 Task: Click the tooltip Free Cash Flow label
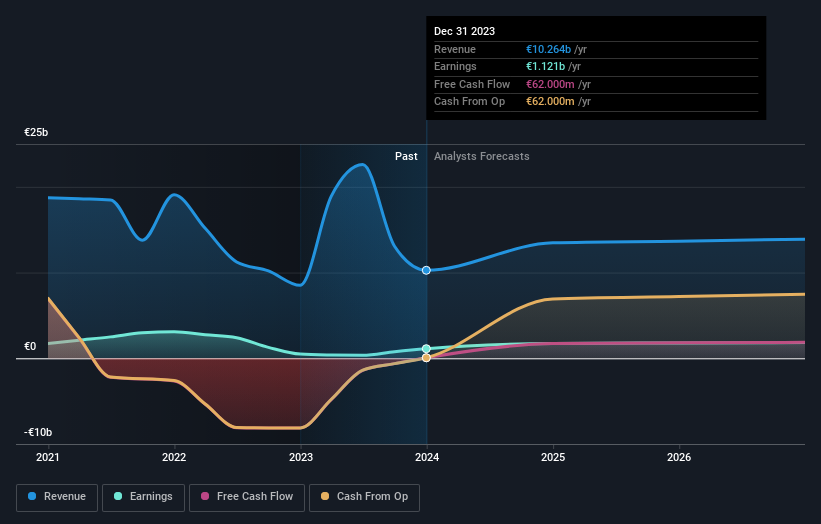(472, 84)
